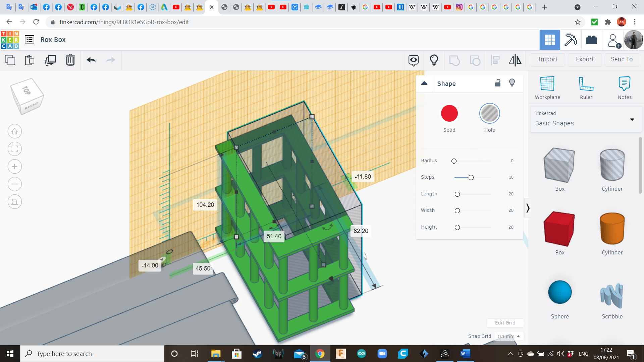The height and width of the screenshot is (362, 644).
Task: Click Edit Grid button
Action: pyautogui.click(x=505, y=323)
